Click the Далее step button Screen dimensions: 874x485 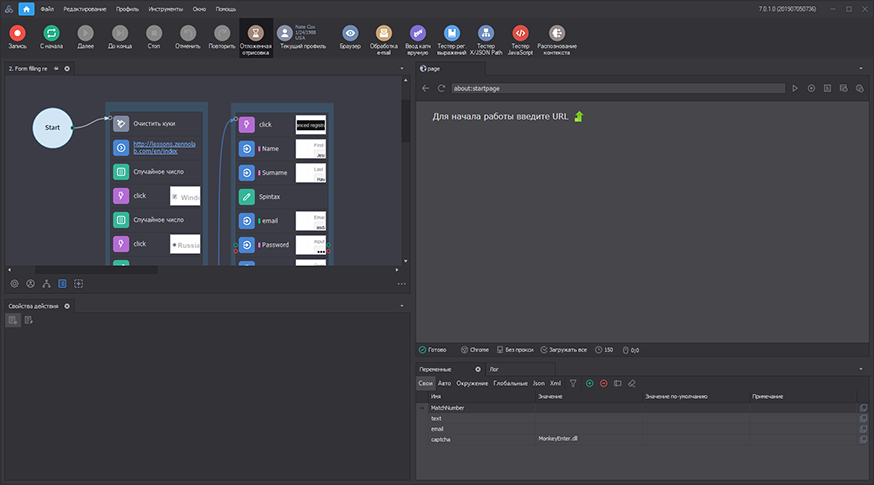click(85, 37)
